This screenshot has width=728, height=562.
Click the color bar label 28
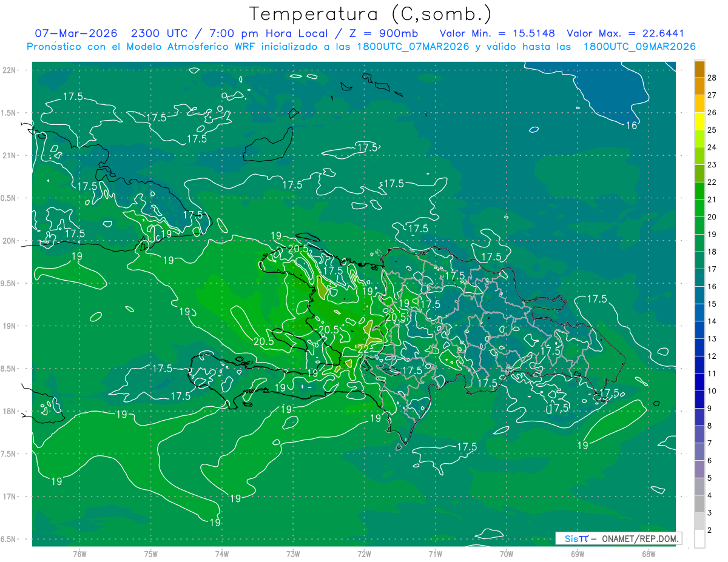tap(712, 78)
